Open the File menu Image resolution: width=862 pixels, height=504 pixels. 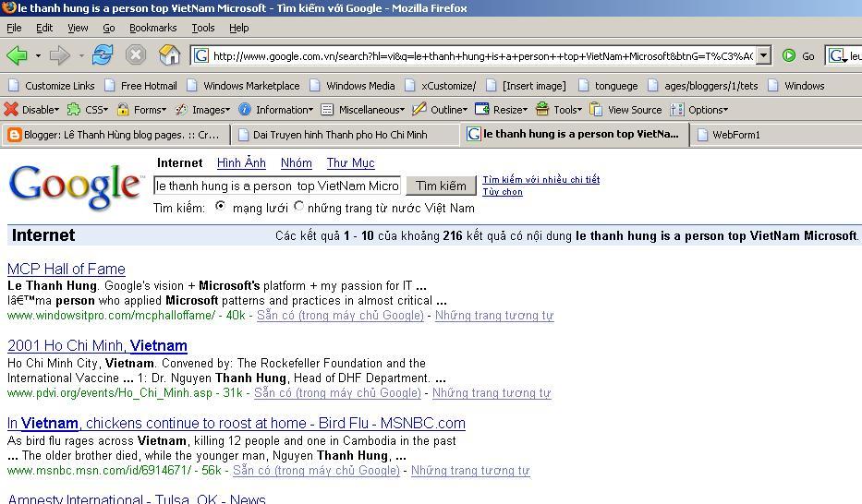(x=14, y=28)
